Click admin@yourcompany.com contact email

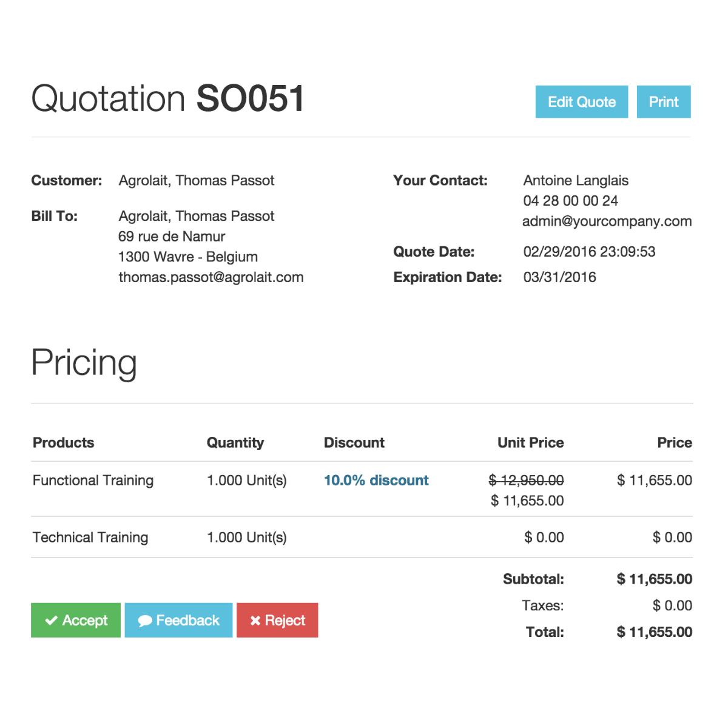point(607,221)
